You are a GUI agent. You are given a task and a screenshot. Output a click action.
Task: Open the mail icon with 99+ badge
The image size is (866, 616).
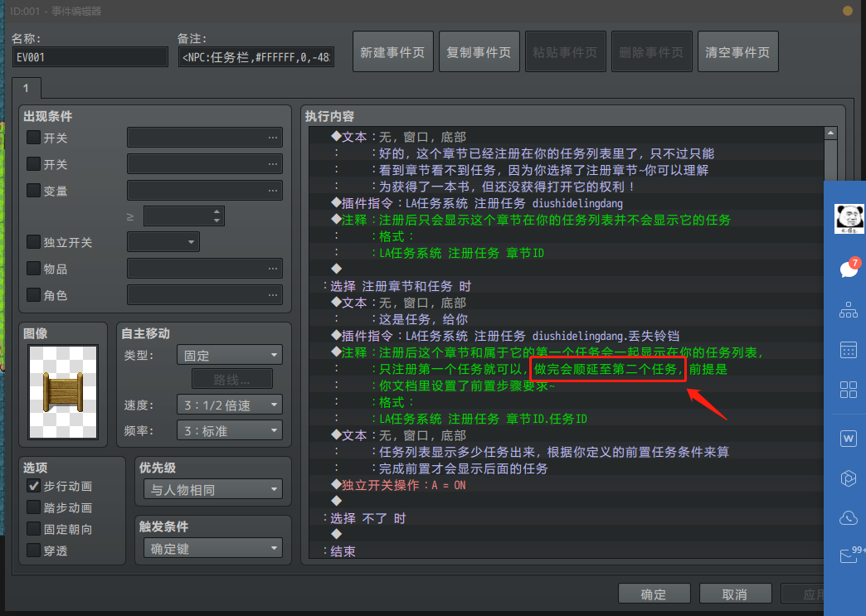(849, 555)
